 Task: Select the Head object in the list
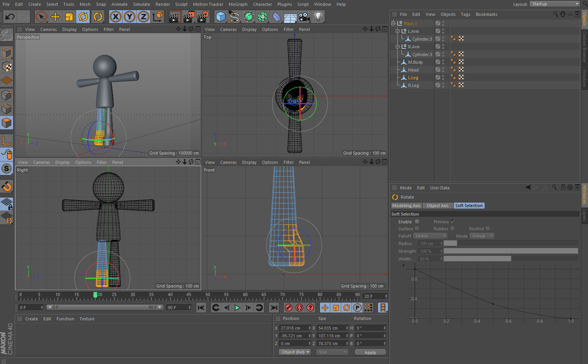click(413, 70)
